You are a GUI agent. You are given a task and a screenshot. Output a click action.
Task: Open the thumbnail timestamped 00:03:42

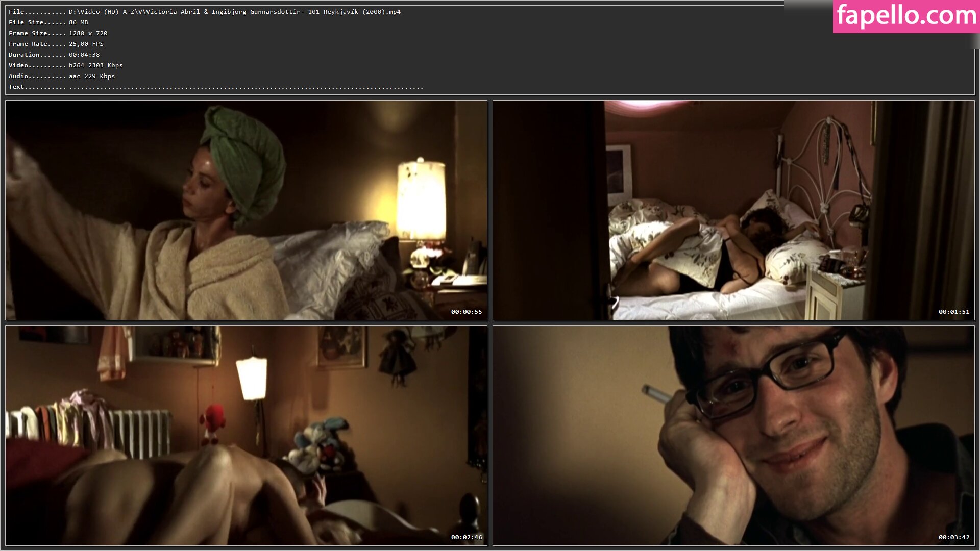click(733, 435)
